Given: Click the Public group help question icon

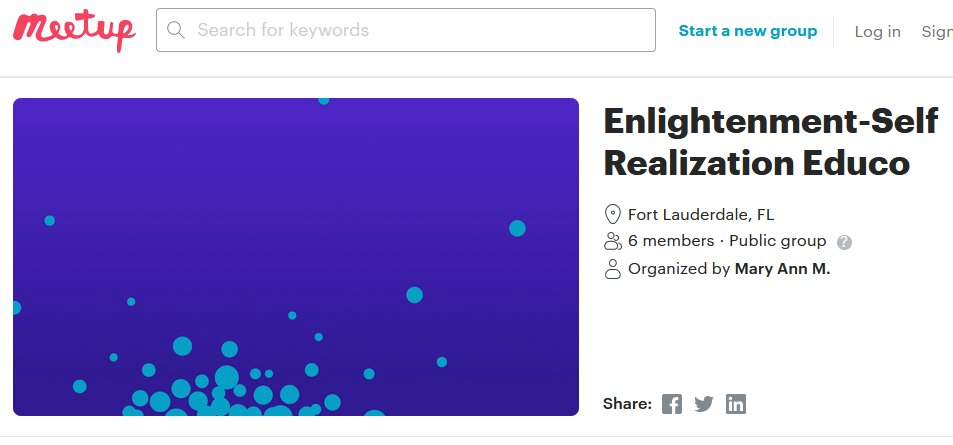Looking at the screenshot, I should click(x=844, y=242).
